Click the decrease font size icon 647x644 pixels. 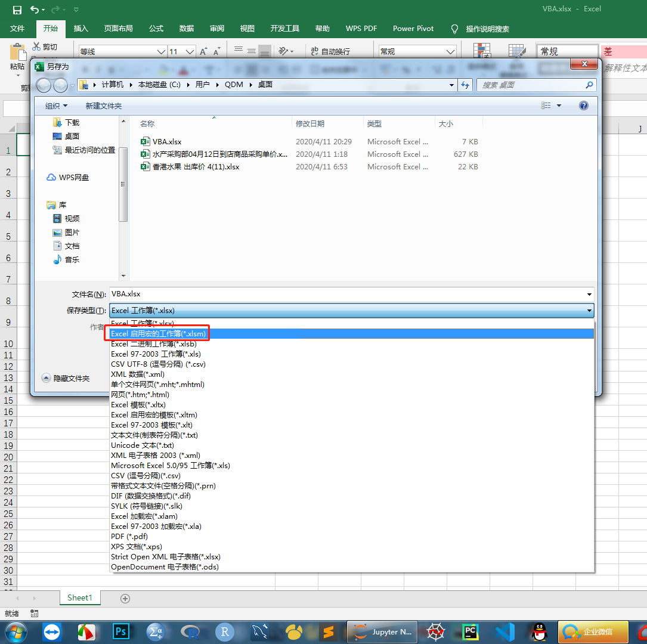click(217, 51)
